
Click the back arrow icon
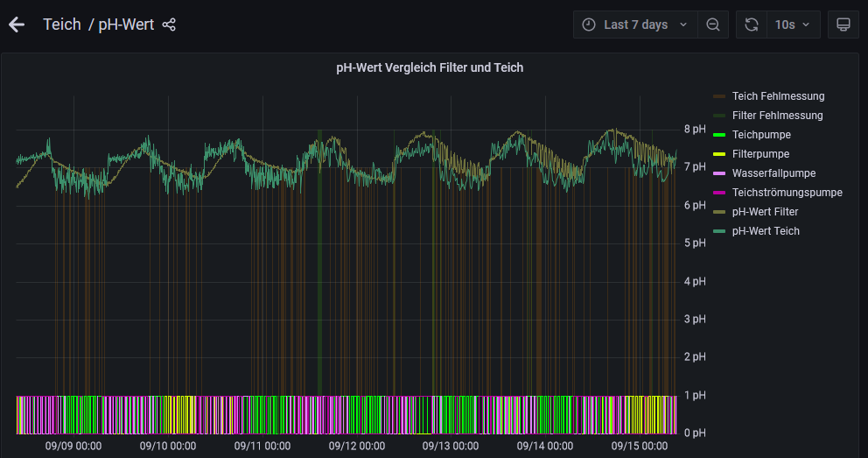(x=17, y=25)
